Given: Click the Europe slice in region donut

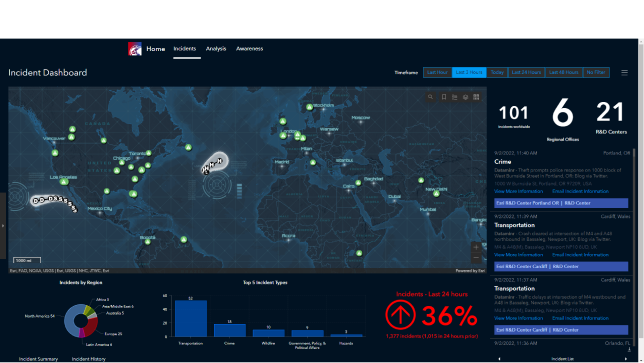Looking at the screenshot, I should [x=92, y=326].
